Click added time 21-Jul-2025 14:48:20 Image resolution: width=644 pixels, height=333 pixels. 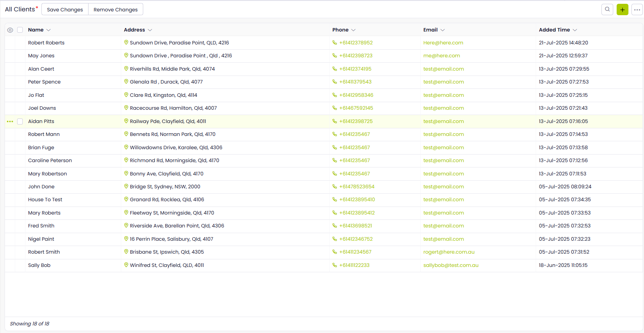click(x=563, y=43)
